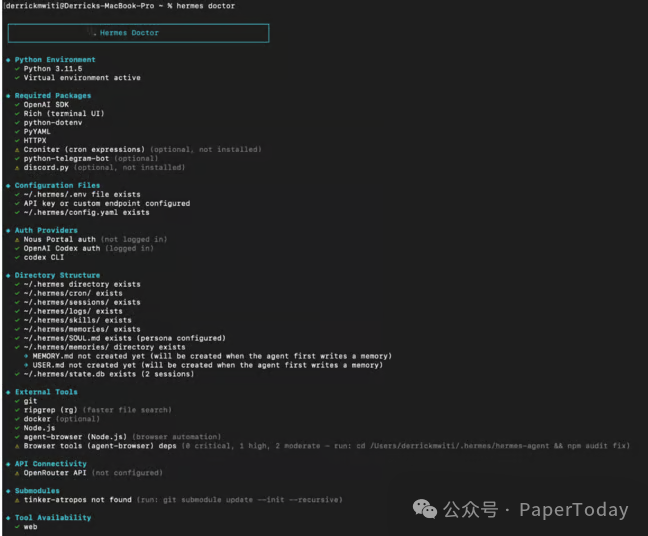This screenshot has width=648, height=536.
Task: Click '~/.hermes/logs/ exists' line
Action: click(x=73, y=312)
